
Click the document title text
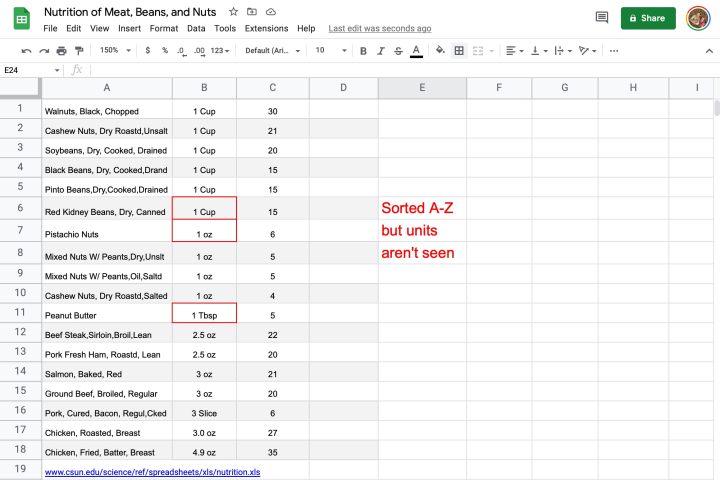click(x=130, y=12)
